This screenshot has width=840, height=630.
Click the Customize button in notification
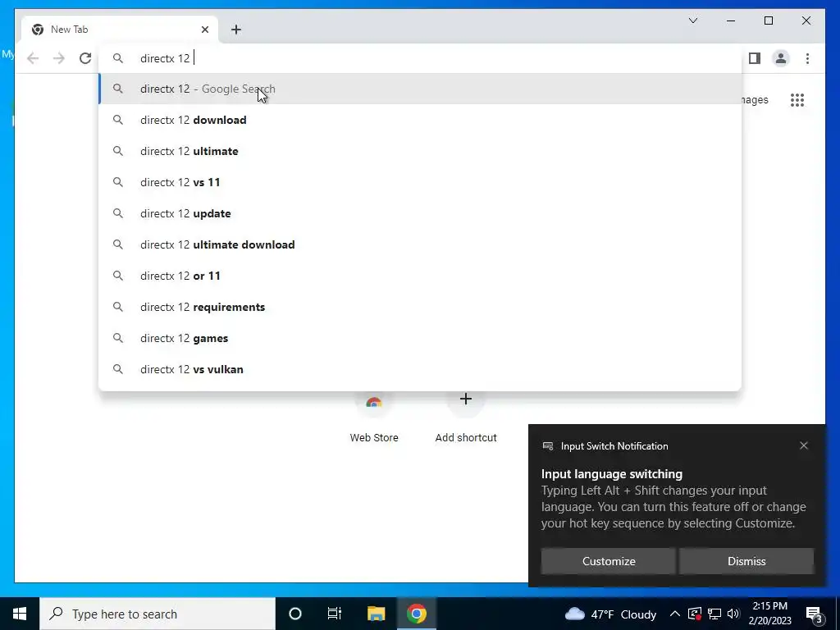[609, 561]
